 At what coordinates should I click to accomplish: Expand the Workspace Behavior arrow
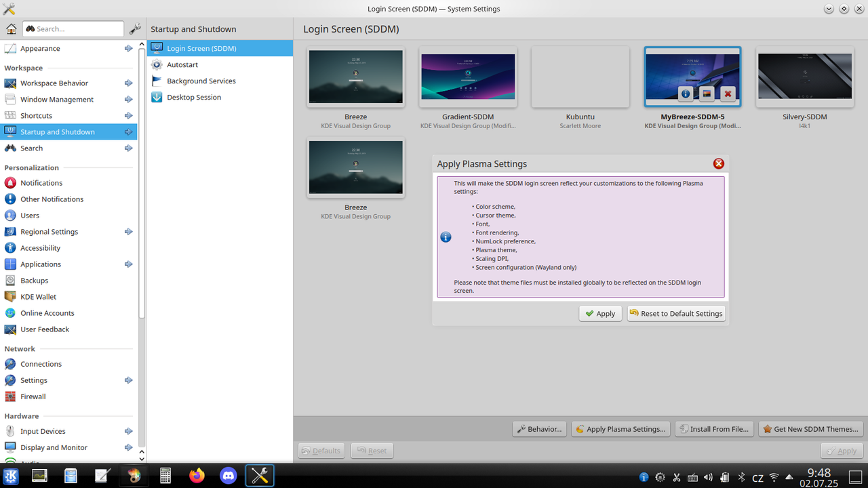tap(128, 83)
